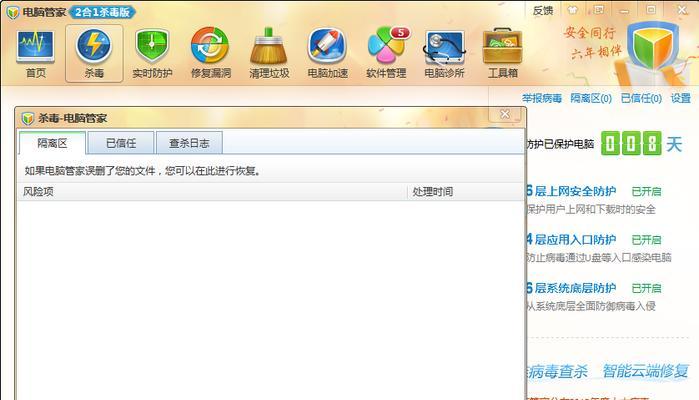Open the 举报病毒 link
Screen dimensions: 699x400
pos(542,98)
